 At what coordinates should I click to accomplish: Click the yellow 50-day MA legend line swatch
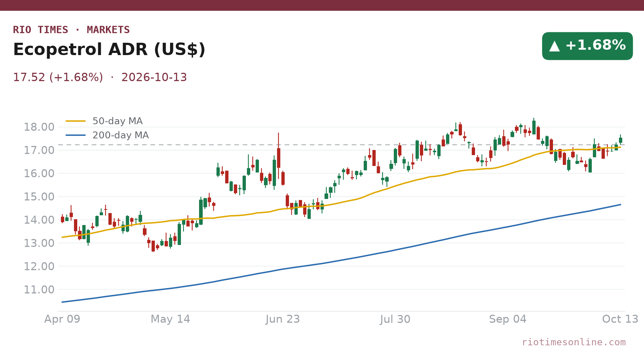pyautogui.click(x=76, y=121)
